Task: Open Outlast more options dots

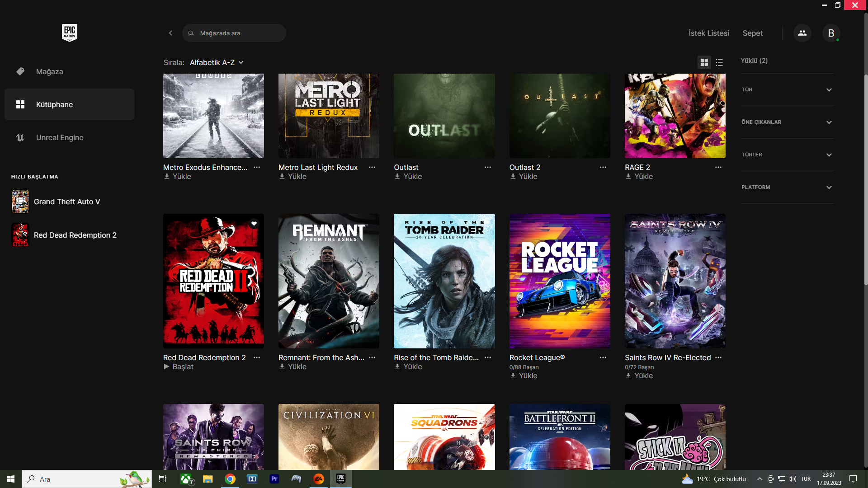Action: 488,167
